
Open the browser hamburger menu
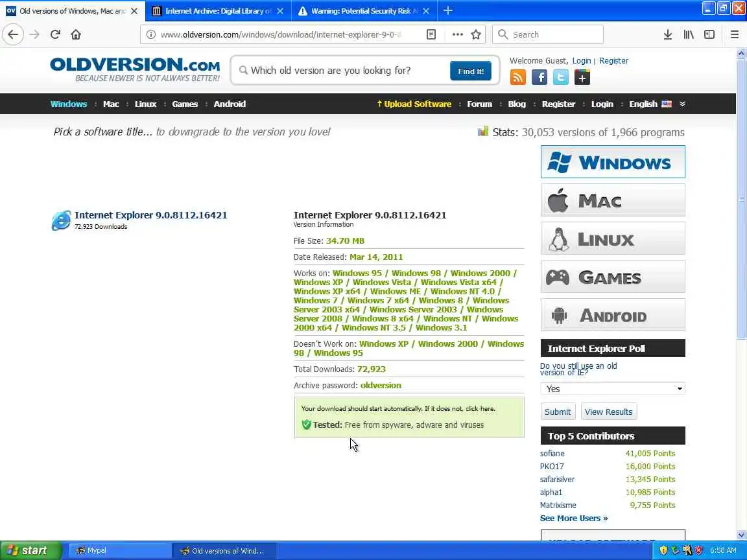734,34
